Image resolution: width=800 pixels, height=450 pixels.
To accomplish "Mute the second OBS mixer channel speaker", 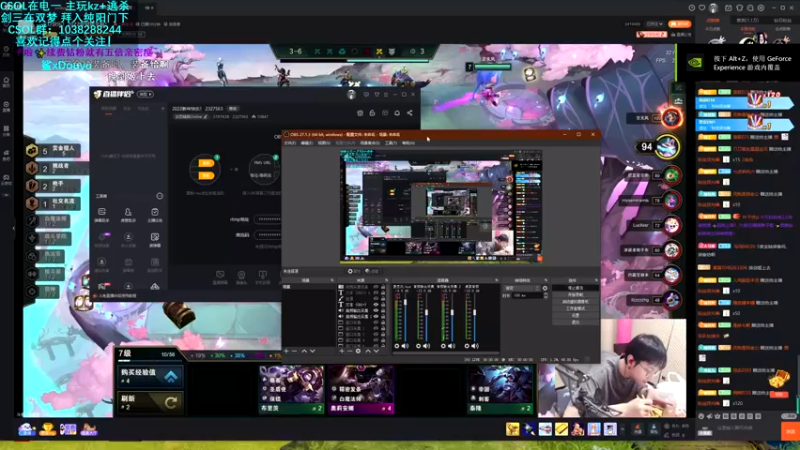I will (x=427, y=346).
